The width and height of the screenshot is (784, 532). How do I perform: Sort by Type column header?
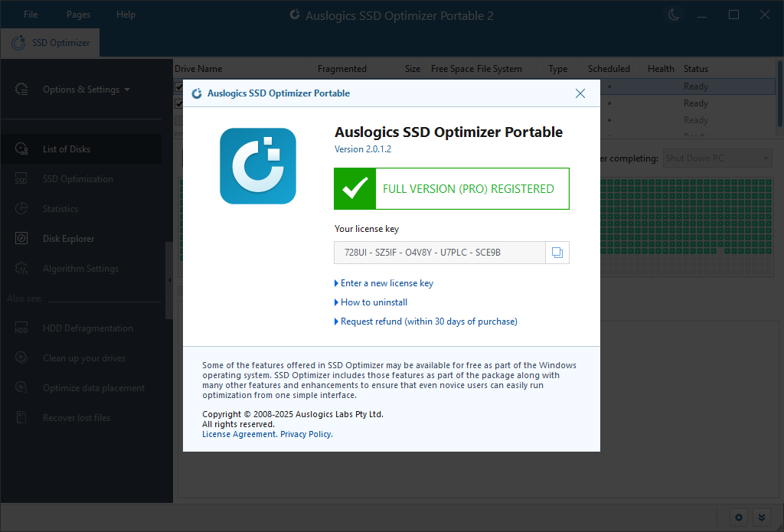[557, 69]
